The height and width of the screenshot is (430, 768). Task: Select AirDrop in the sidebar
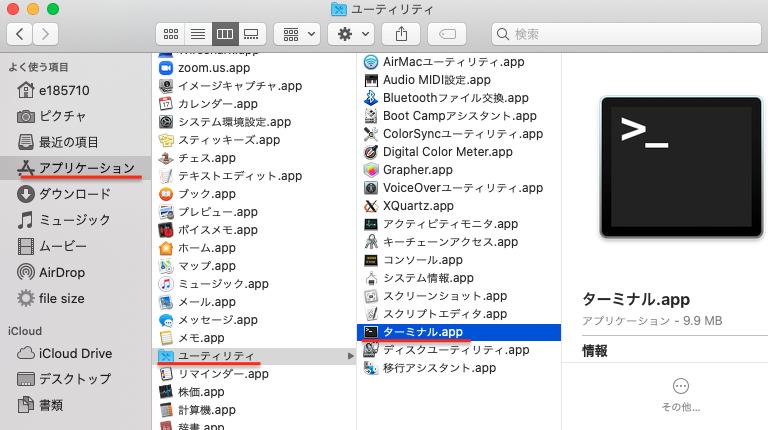click(x=63, y=272)
